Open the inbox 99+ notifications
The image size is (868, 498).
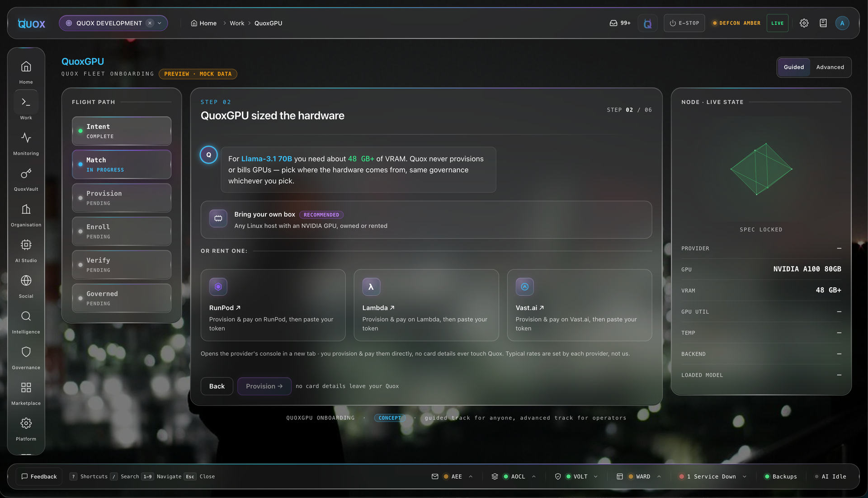pyautogui.click(x=620, y=23)
